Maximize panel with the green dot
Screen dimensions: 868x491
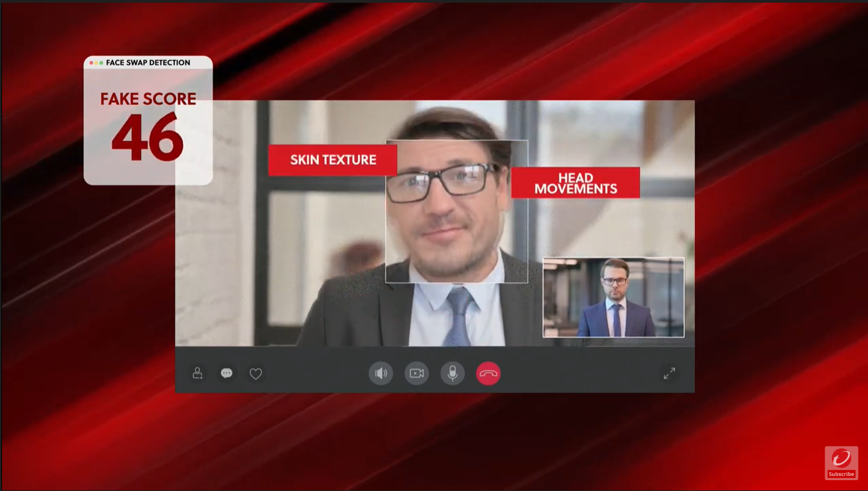click(x=101, y=63)
